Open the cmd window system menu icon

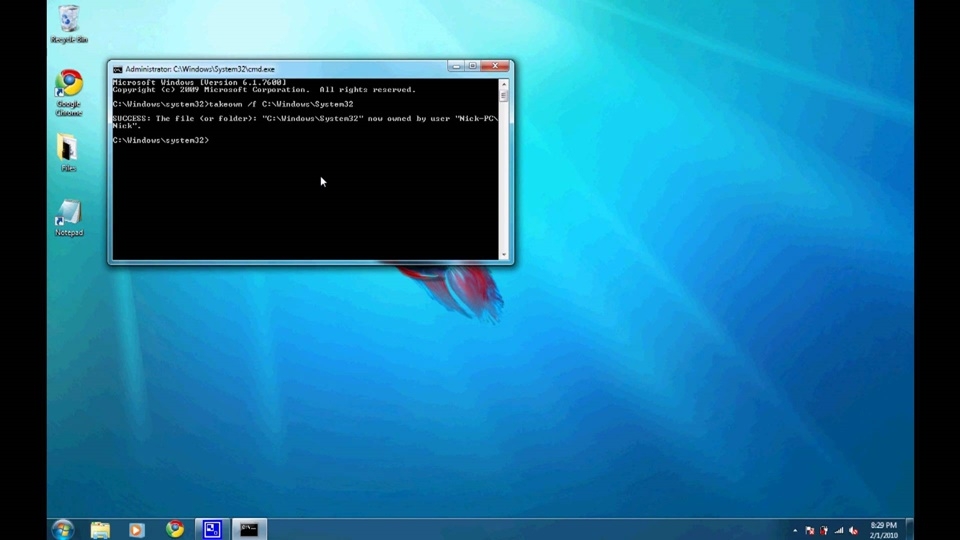point(118,69)
